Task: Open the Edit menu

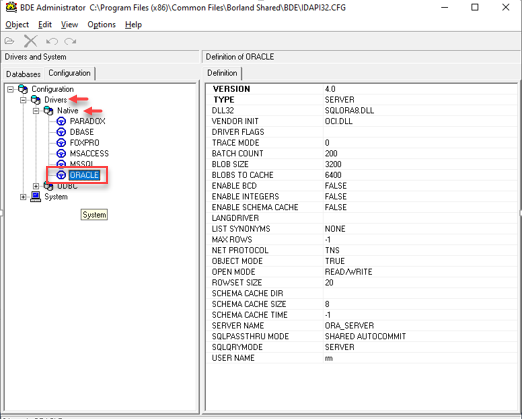Action: (45, 25)
